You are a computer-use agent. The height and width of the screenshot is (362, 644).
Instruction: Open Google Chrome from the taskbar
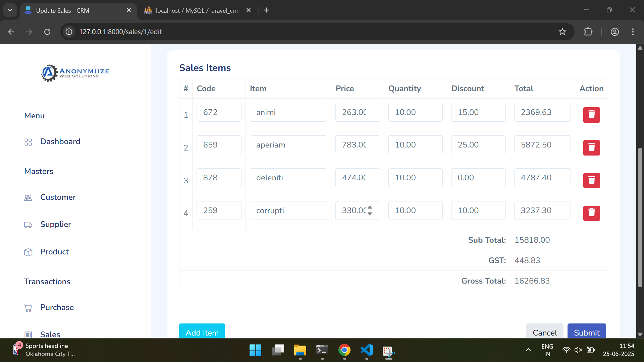344,350
